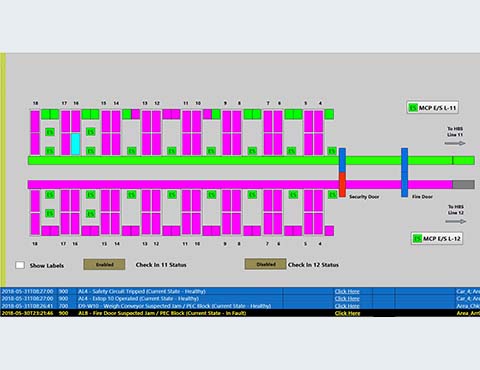The image size is (480, 370).
Task: Click ES icon between top desks 10 and 9
Action: 211,151
